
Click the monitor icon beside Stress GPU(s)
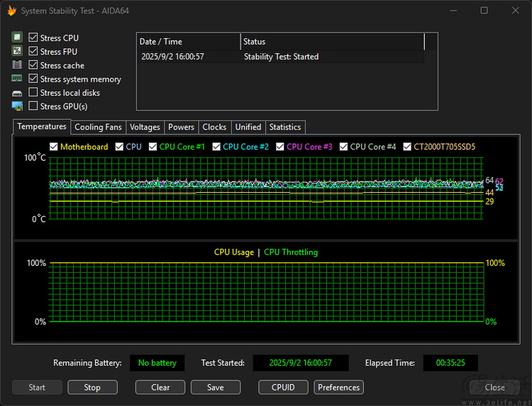[x=17, y=106]
